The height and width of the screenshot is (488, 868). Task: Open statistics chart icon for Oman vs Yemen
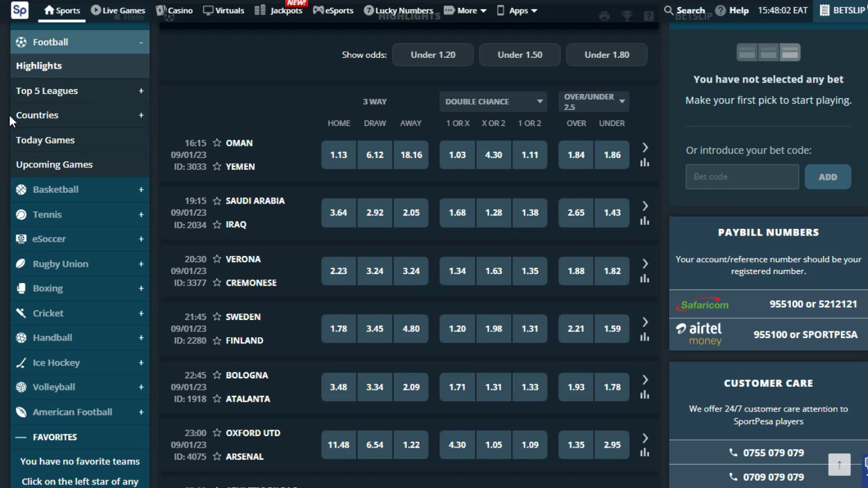tap(644, 163)
